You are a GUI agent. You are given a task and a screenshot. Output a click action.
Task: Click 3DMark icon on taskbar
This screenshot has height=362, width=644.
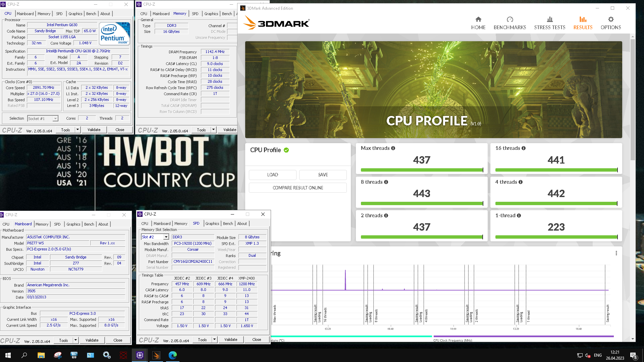click(156, 355)
